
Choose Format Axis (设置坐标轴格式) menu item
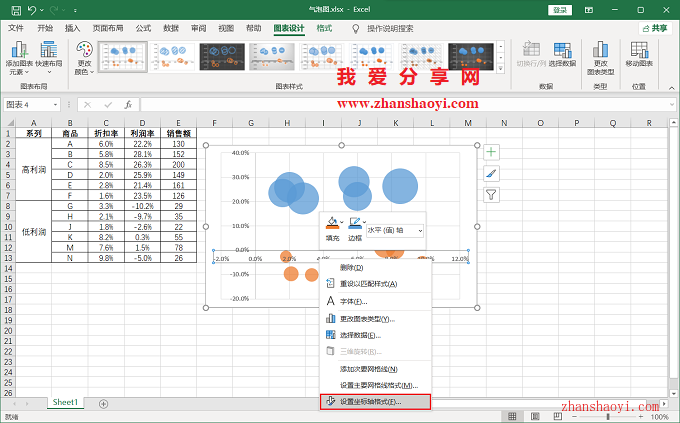(x=375, y=402)
